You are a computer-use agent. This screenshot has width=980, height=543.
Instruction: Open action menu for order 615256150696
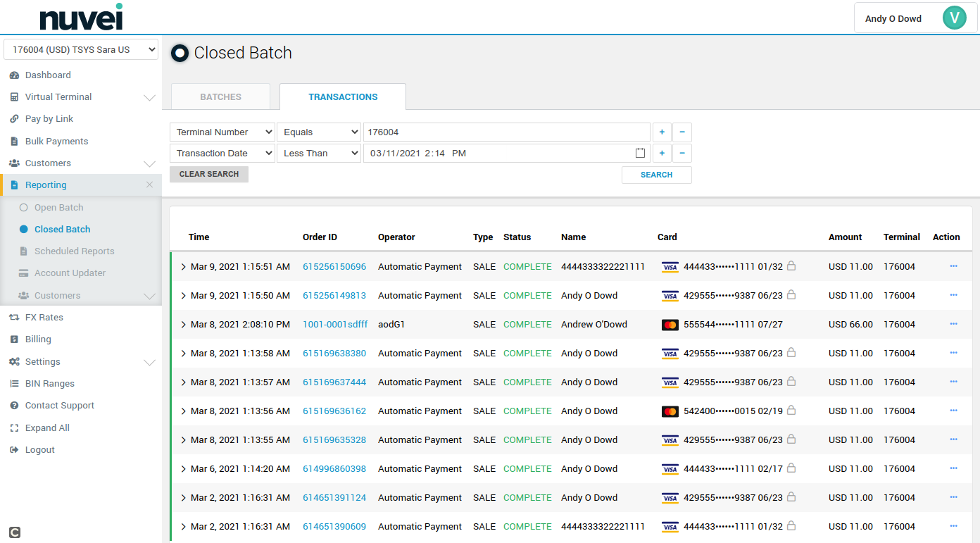[953, 267]
